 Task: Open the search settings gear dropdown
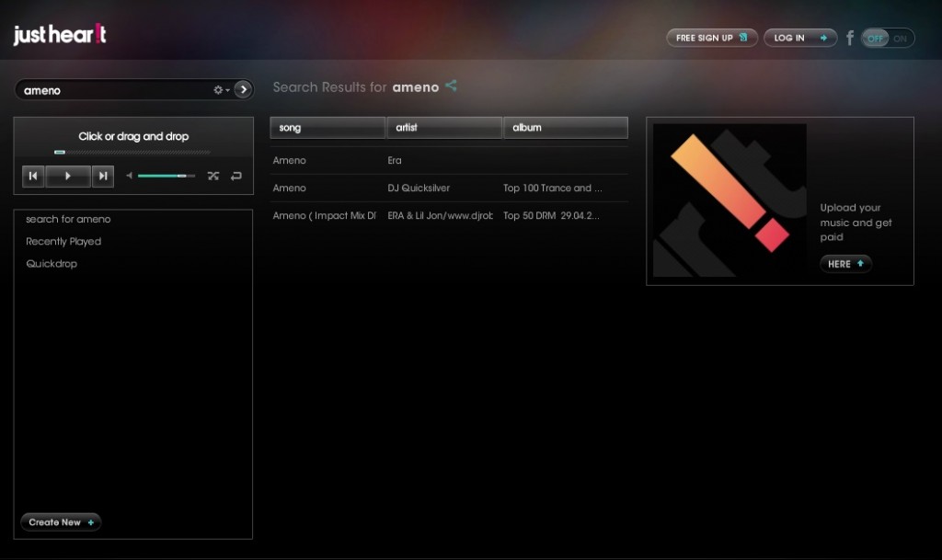coord(221,90)
